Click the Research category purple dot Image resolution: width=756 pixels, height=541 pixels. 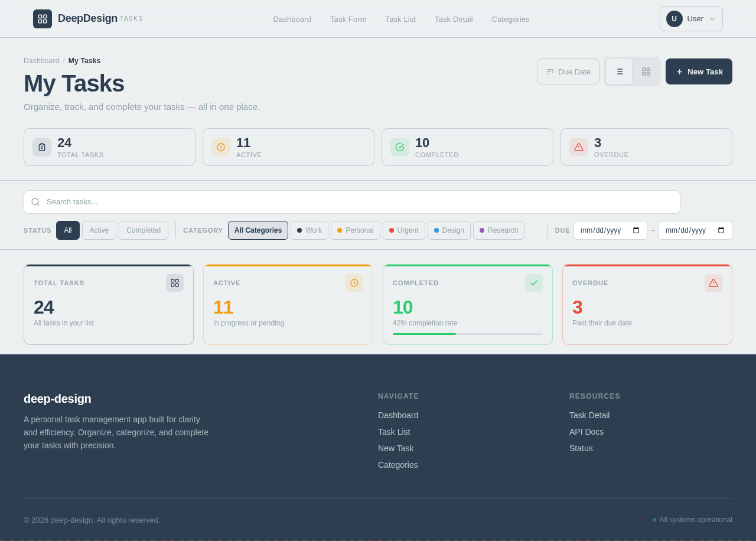point(482,230)
